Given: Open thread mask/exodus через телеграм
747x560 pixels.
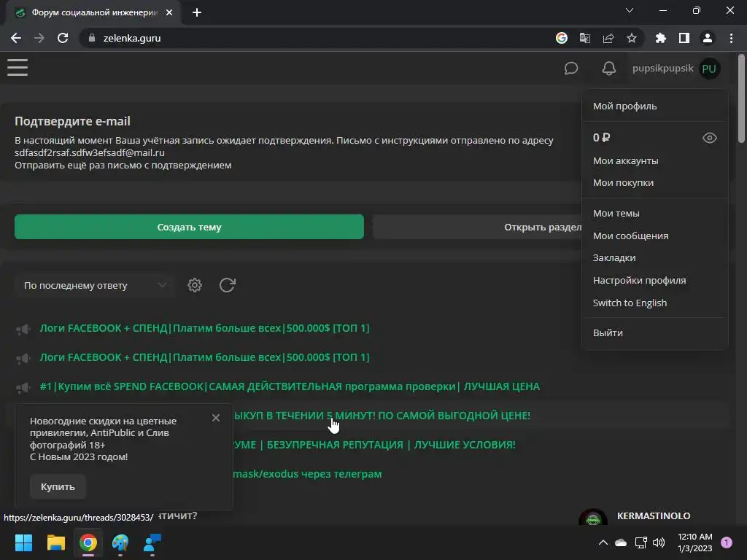Looking at the screenshot, I should (x=307, y=474).
